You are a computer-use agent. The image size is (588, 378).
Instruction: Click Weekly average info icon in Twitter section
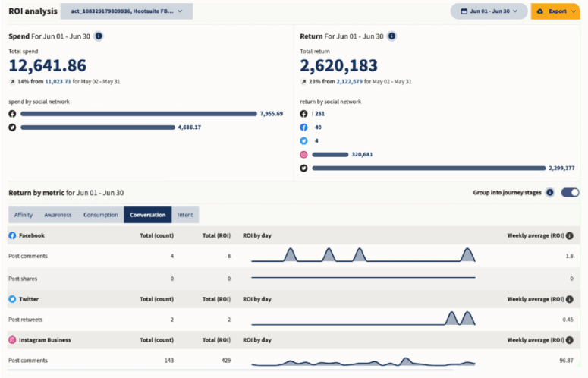(569, 300)
